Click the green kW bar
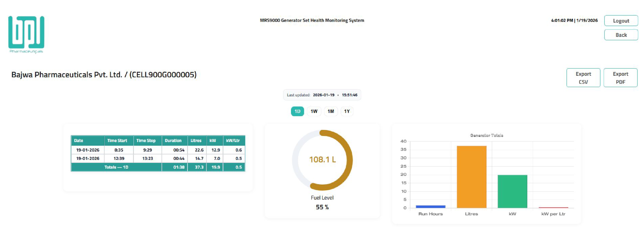Viewport: 644px width, 251px height. click(512, 191)
